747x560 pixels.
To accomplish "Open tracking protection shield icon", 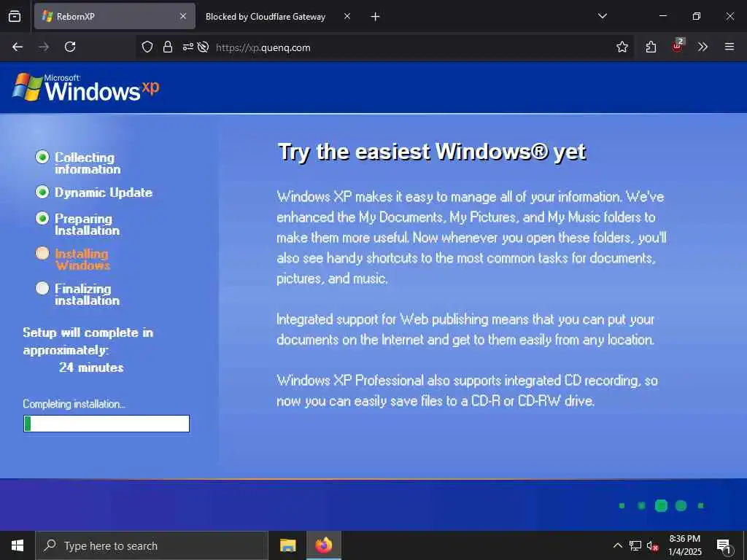I will point(147,47).
